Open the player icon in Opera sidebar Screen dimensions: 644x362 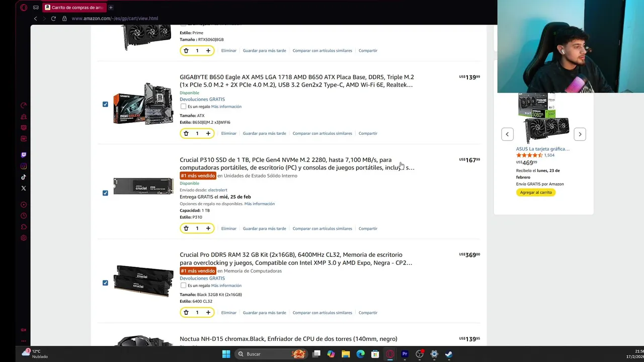point(24,205)
